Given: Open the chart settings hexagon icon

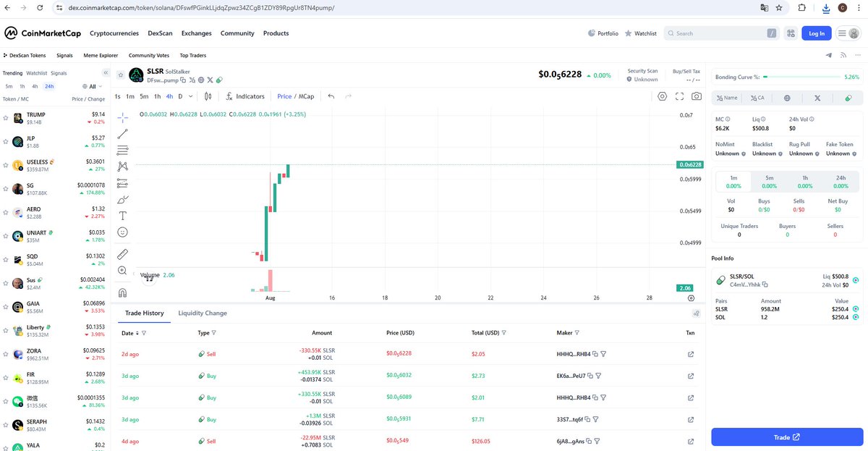Looking at the screenshot, I should click(x=662, y=96).
